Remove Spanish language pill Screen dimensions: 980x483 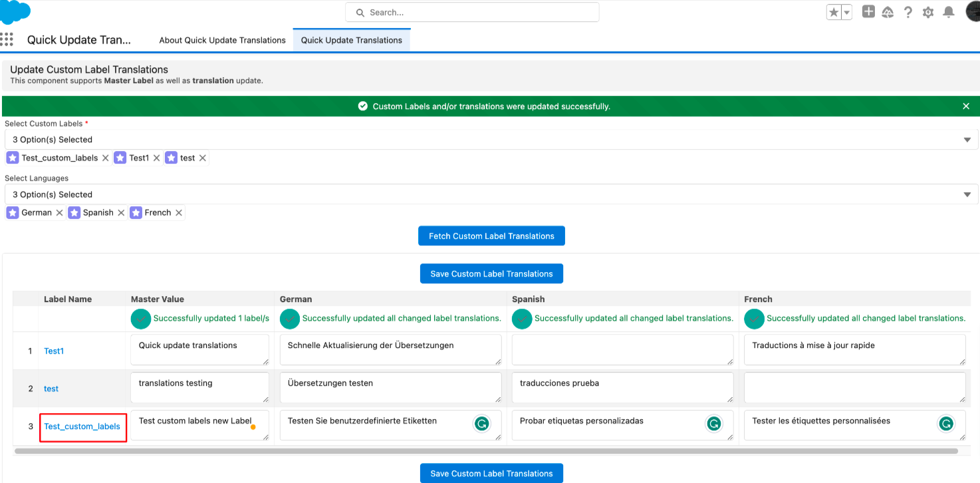(x=121, y=213)
